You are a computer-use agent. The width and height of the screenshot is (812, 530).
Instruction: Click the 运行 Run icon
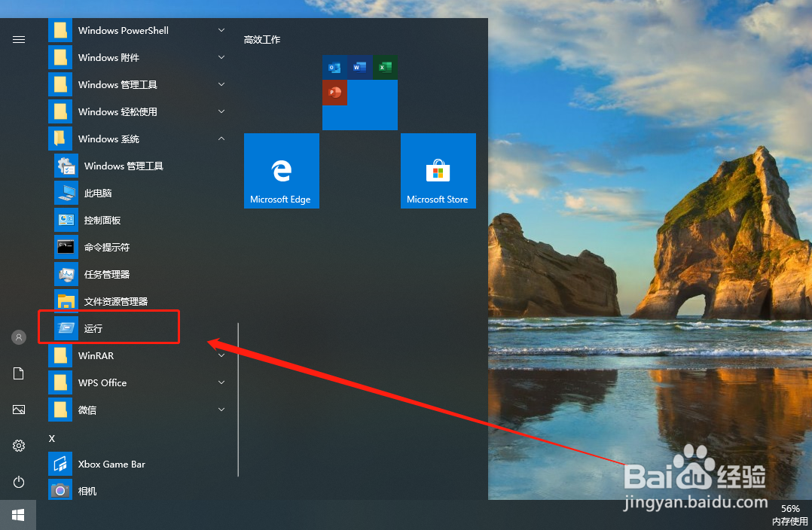[66, 328]
